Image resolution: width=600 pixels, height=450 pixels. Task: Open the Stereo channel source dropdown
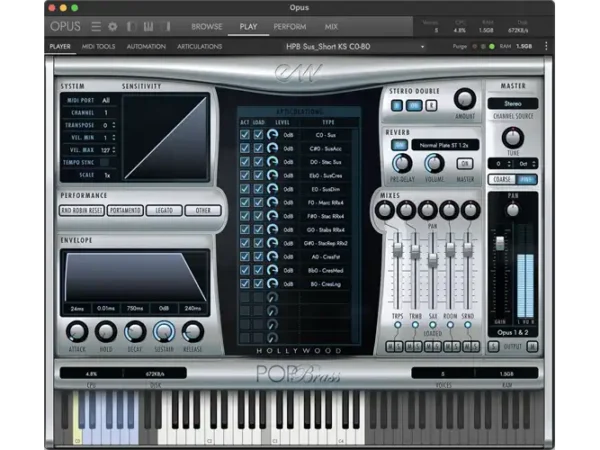513,103
